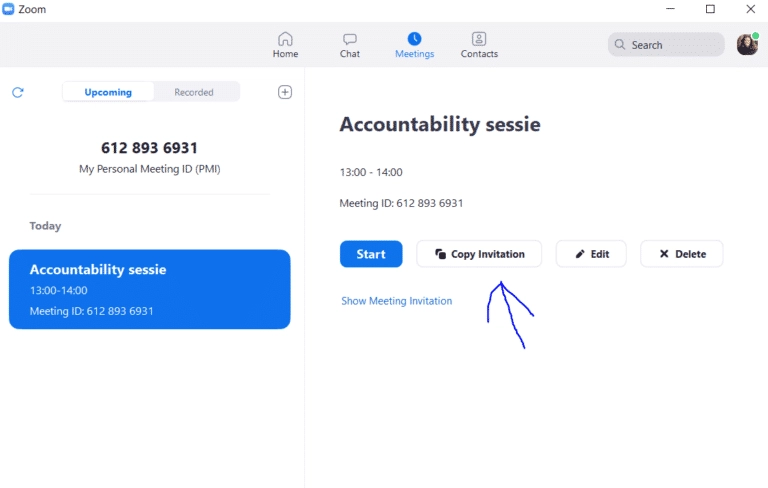Expand Show Meeting Invitation link
Image resolution: width=768 pixels, height=488 pixels.
coord(396,301)
